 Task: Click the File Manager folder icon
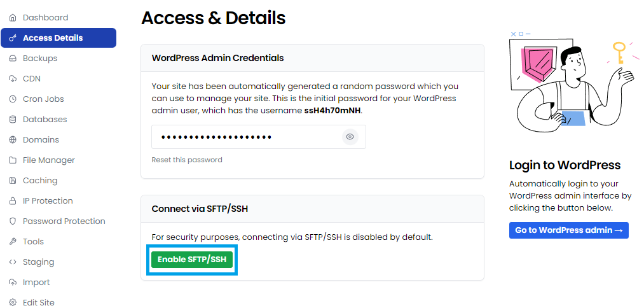pos(13,160)
